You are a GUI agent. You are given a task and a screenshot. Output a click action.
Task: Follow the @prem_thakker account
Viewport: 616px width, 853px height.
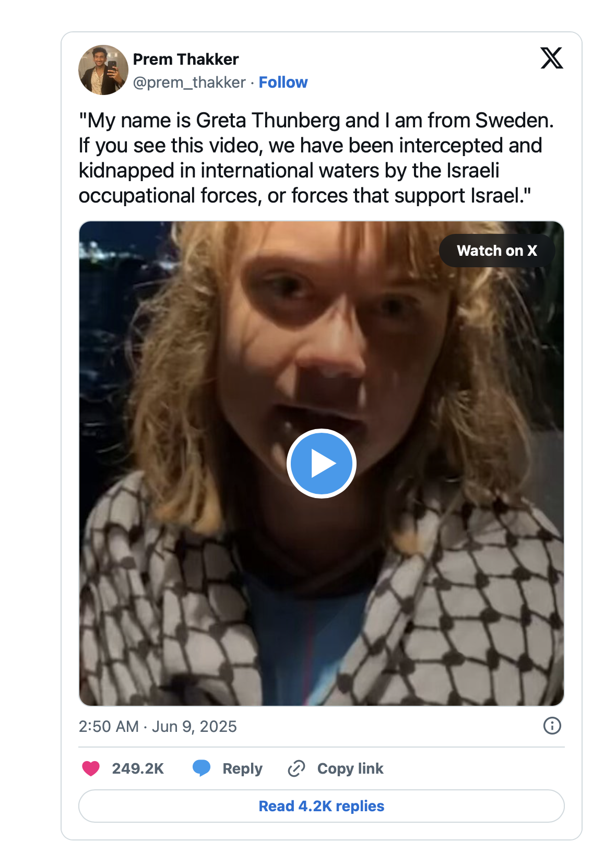tap(283, 82)
